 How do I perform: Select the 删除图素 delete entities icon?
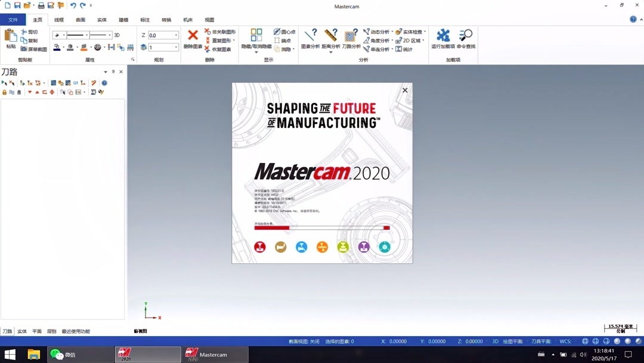pos(192,36)
